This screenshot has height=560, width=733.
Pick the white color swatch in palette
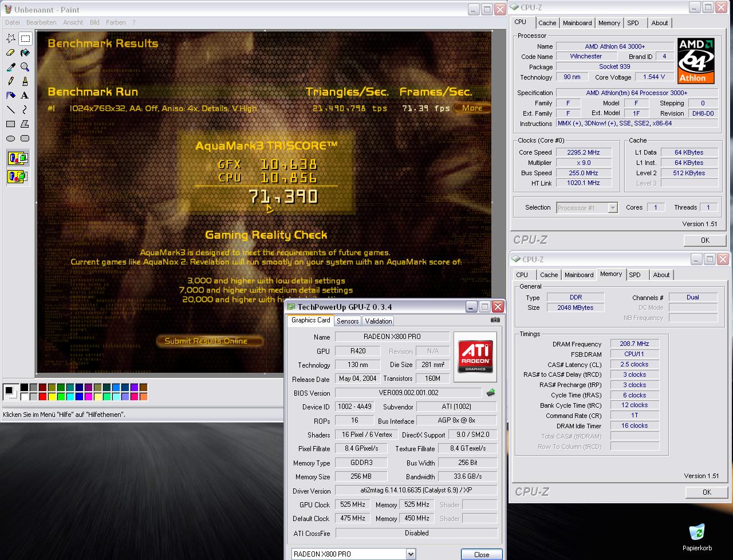[x=25, y=396]
